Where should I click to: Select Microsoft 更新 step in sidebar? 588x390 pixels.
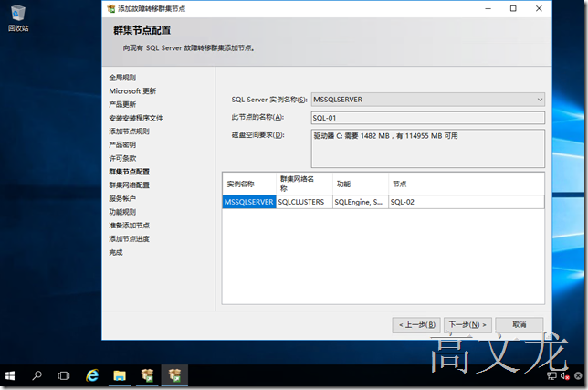(132, 91)
